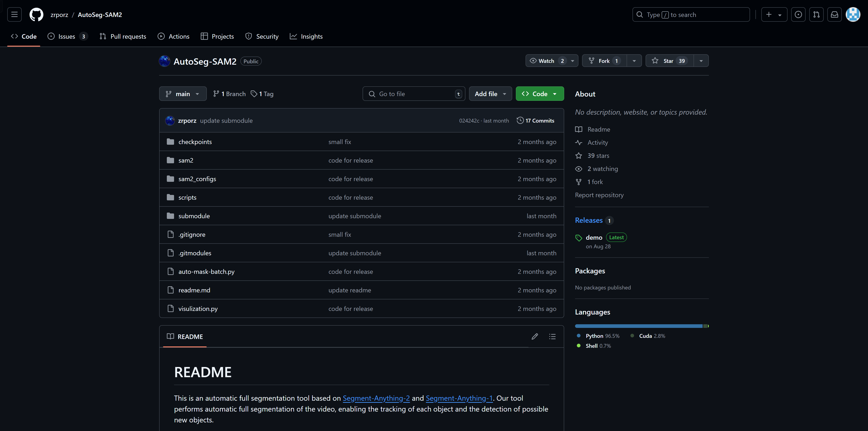Click the eye icon beside 2 watching
The width and height of the screenshot is (868, 431).
(579, 169)
